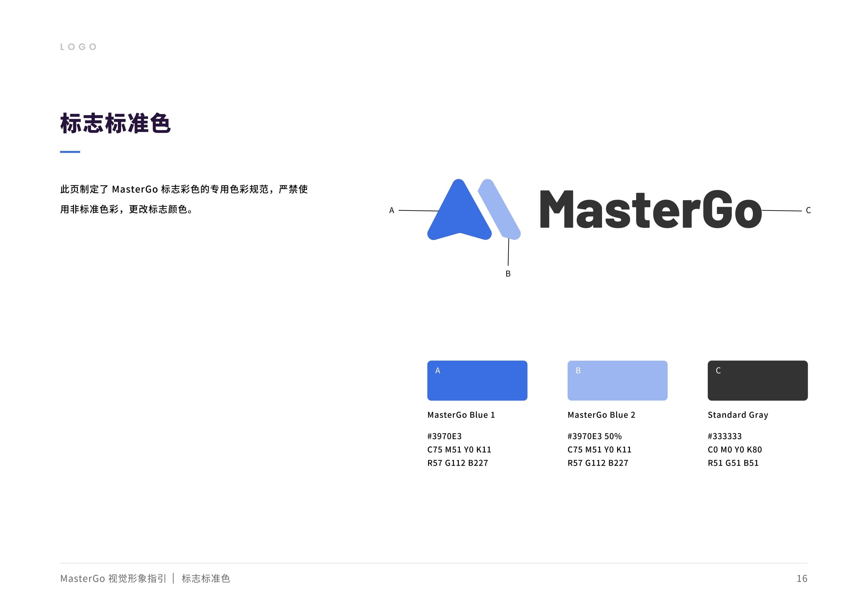Click the text '此页制定了 MasterGo 标志彩色的专用色彩规范，严禁使'
Image resolution: width=868 pixels, height=613 pixels.
(184, 189)
